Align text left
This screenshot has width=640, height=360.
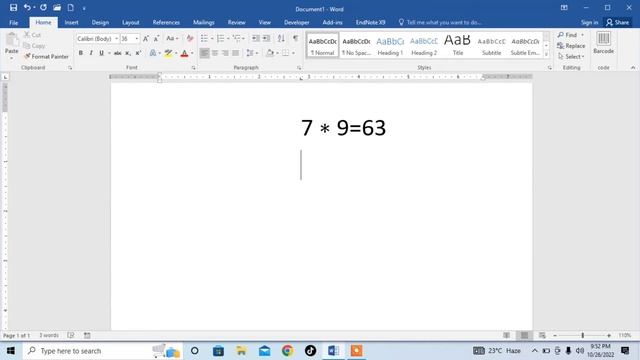204,53
